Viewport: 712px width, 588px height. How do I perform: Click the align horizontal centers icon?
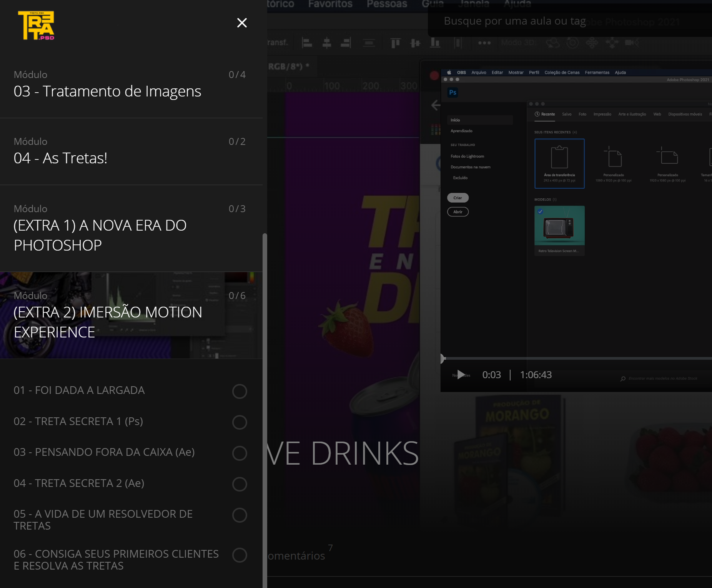click(x=327, y=43)
